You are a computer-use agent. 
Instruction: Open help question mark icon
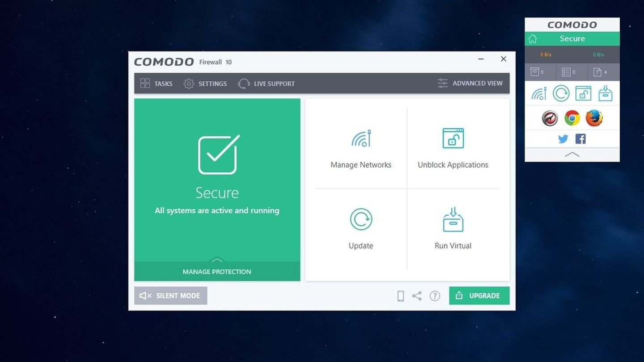[435, 296]
